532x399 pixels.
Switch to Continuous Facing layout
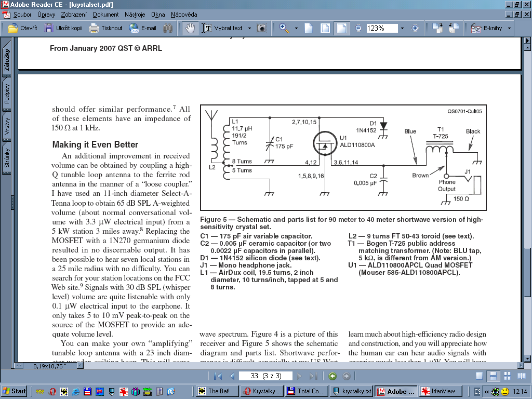tap(507, 376)
